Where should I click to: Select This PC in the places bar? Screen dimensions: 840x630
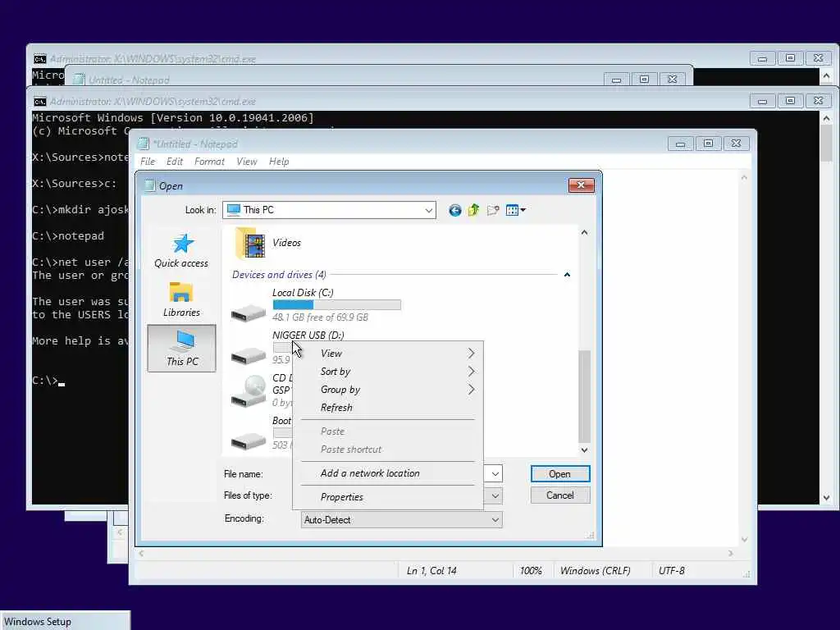coord(181,348)
